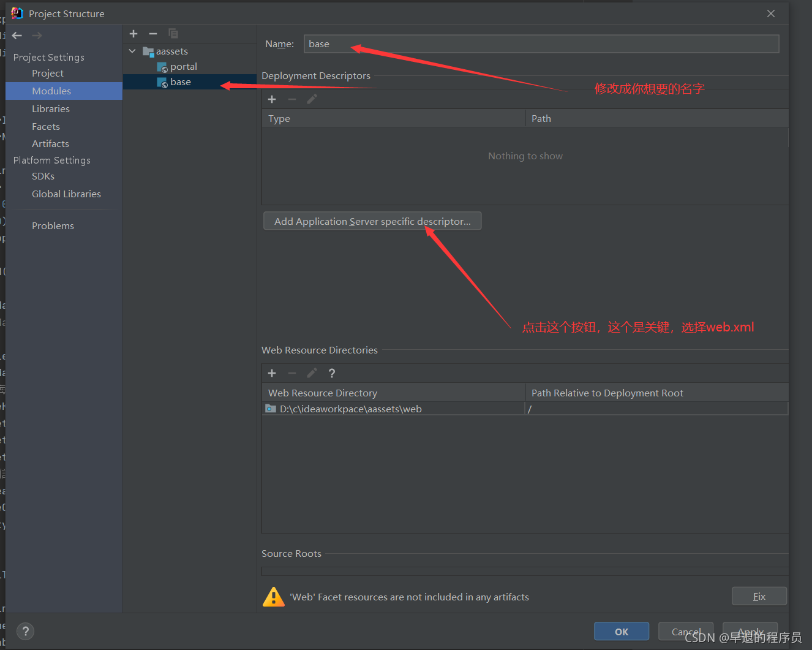Switch to the Artifacts section
Image resolution: width=812 pixels, height=650 pixels.
click(50, 143)
